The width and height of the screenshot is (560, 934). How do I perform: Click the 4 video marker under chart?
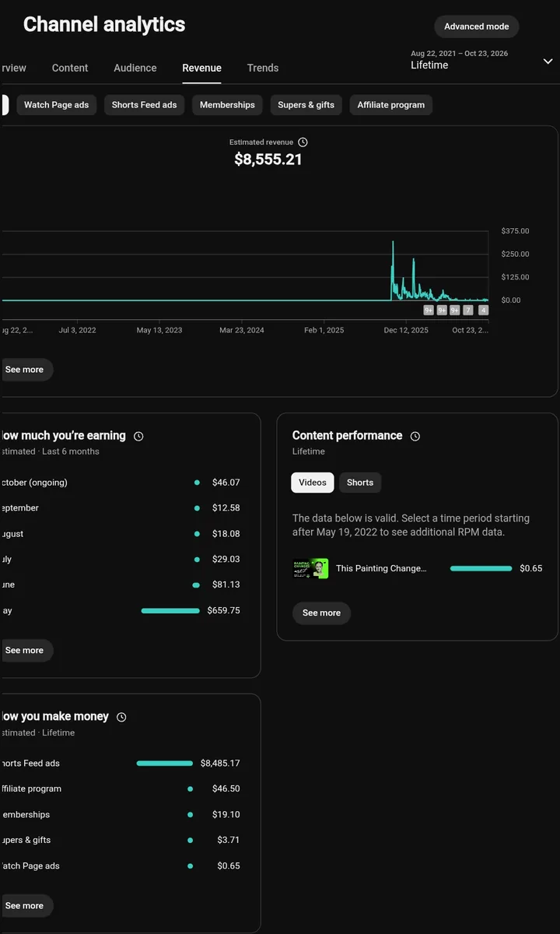tap(483, 310)
